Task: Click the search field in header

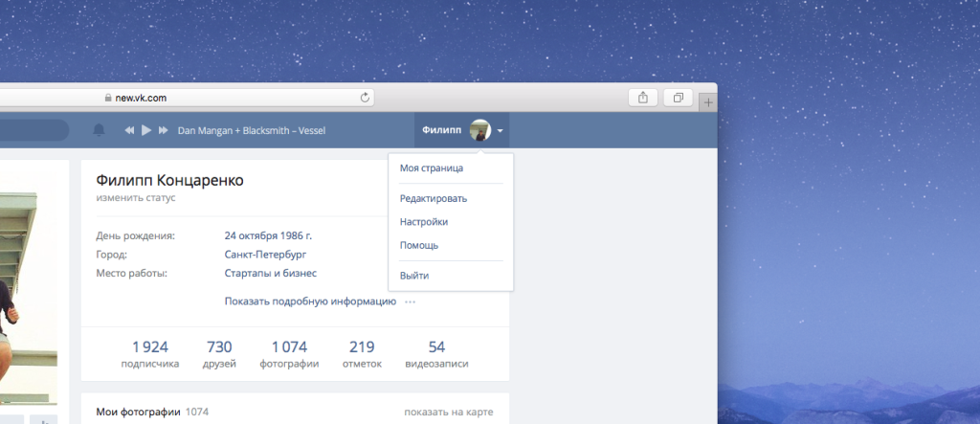Action: click(x=34, y=130)
